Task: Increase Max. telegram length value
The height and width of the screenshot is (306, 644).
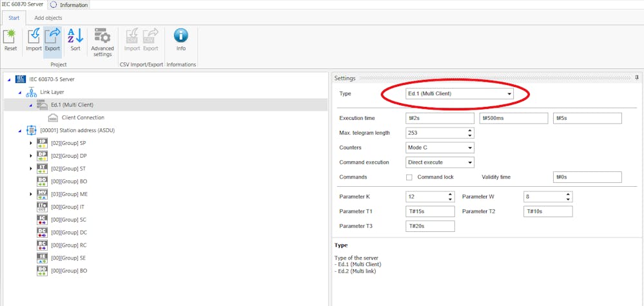Action: pos(470,130)
